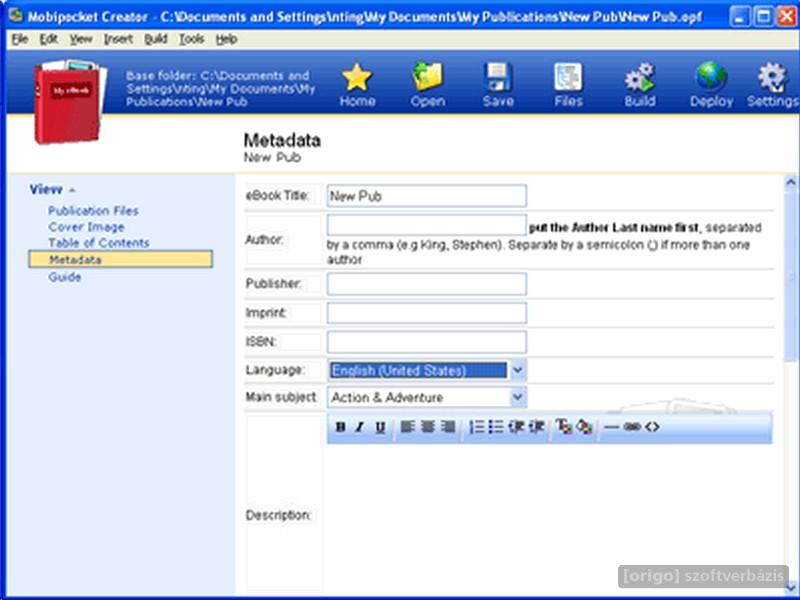Click the vertical scrollbar thumb
The width and height of the screenshot is (800, 600).
coord(791,276)
